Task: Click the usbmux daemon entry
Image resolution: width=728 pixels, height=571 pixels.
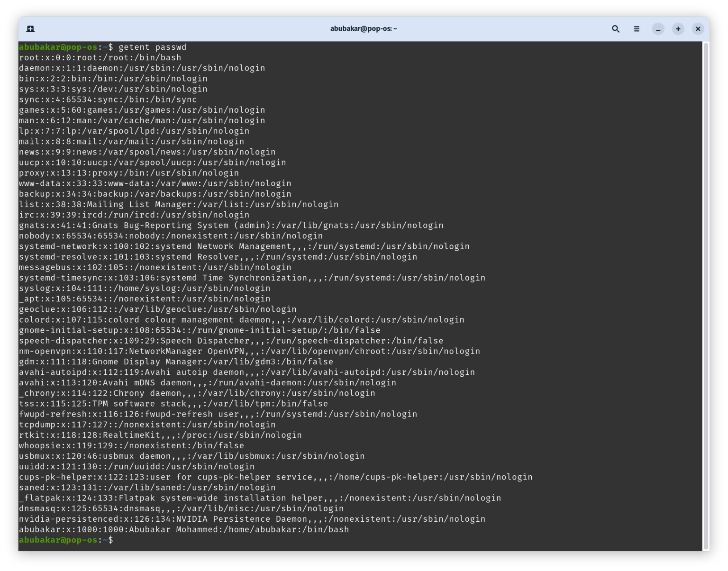Action: 192,456
